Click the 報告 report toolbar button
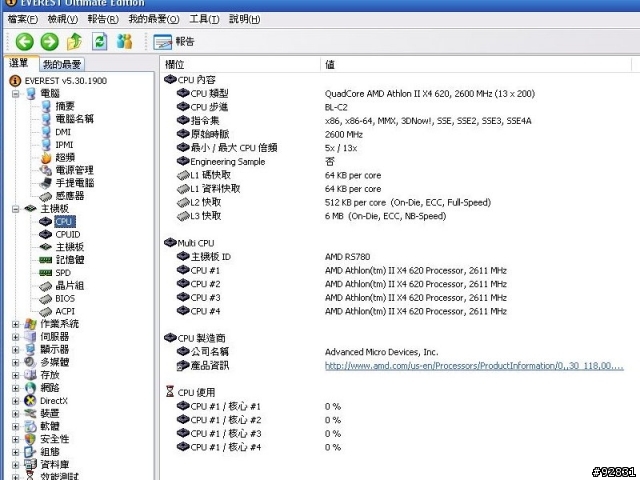Viewport: 640px width, 480px height. 174,42
